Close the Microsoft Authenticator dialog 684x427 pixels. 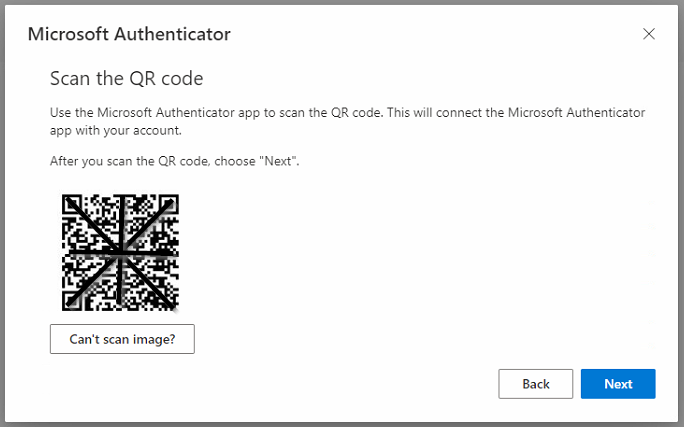pyautogui.click(x=649, y=34)
